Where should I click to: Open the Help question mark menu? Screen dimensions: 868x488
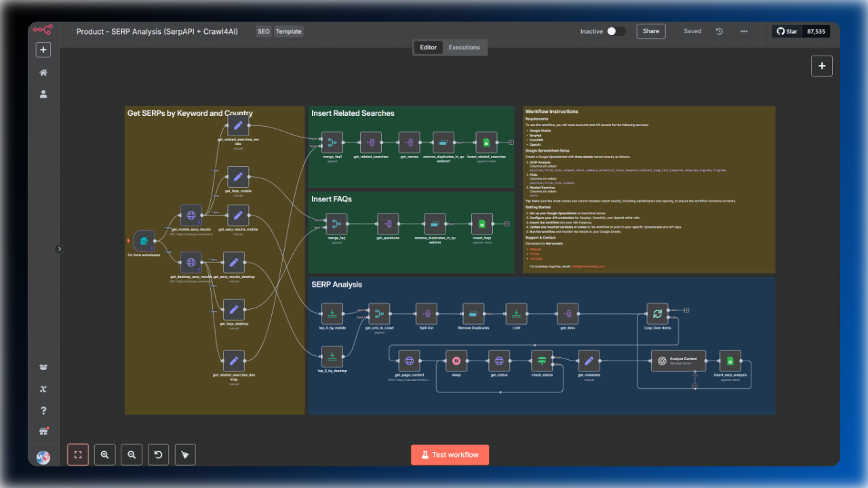pyautogui.click(x=43, y=410)
